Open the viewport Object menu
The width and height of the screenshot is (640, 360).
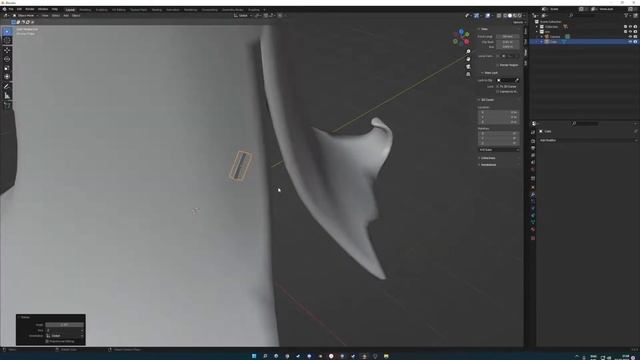76,16
